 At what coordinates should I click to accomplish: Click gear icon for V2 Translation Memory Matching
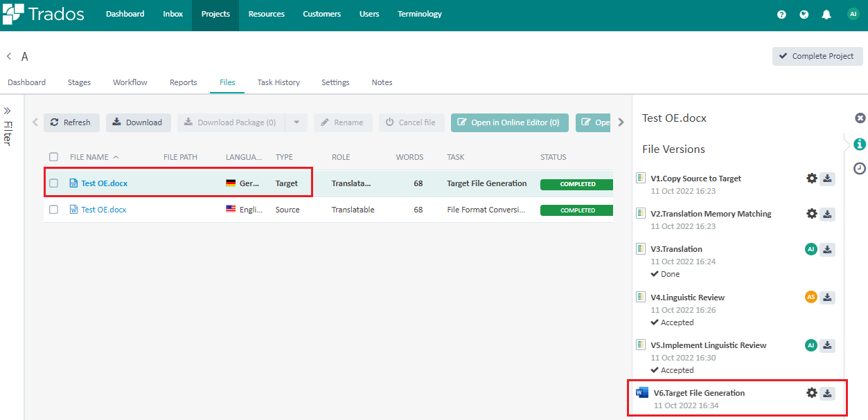pyautogui.click(x=812, y=214)
